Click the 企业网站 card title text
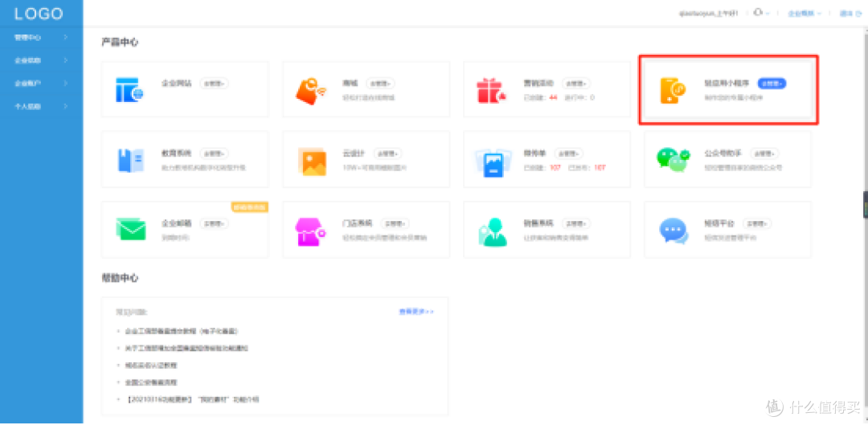This screenshot has width=868, height=425. click(x=177, y=84)
